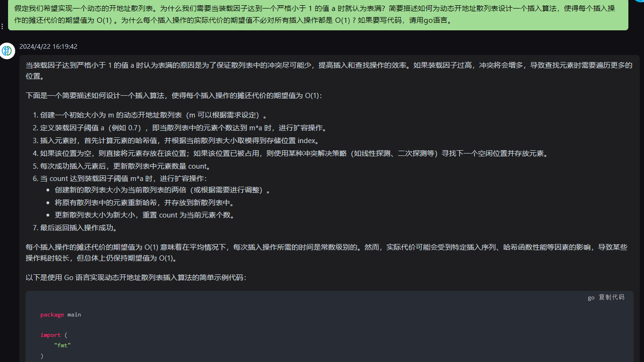The height and width of the screenshot is (362, 644).
Task: Click the 复制代码 copy code button
Action: tap(611, 298)
